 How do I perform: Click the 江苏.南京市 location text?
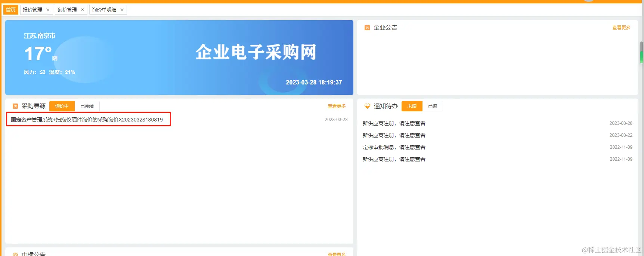[x=40, y=36]
